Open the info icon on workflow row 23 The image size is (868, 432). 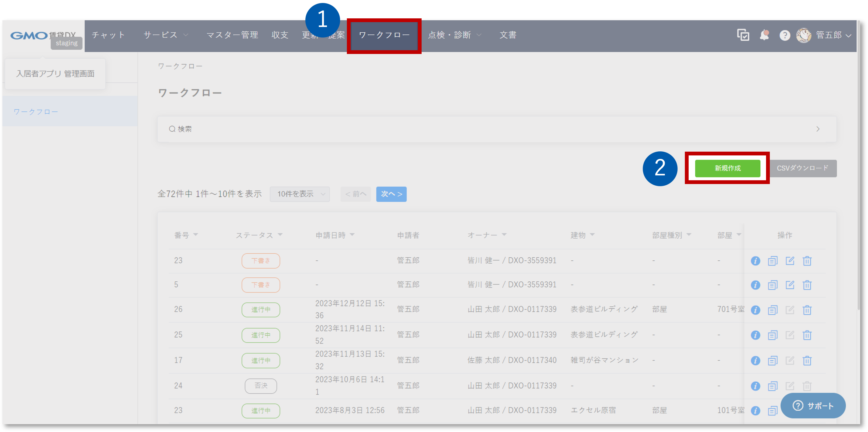(x=756, y=260)
